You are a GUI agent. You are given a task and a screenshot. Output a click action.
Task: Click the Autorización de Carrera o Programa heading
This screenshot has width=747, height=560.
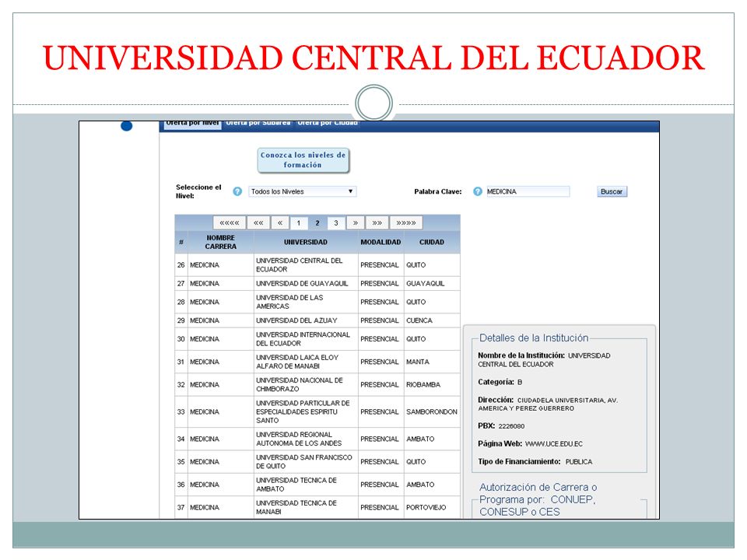pos(538,499)
